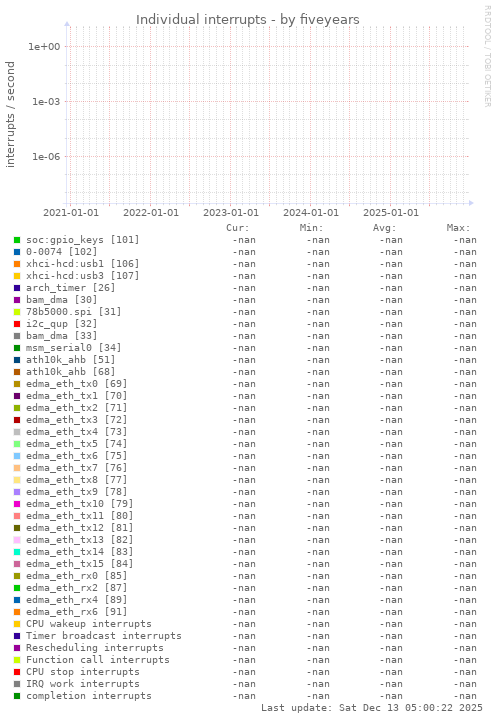Click the 2023-01-01 x-axis label
Screen dimensions: 497x720
tap(231, 213)
